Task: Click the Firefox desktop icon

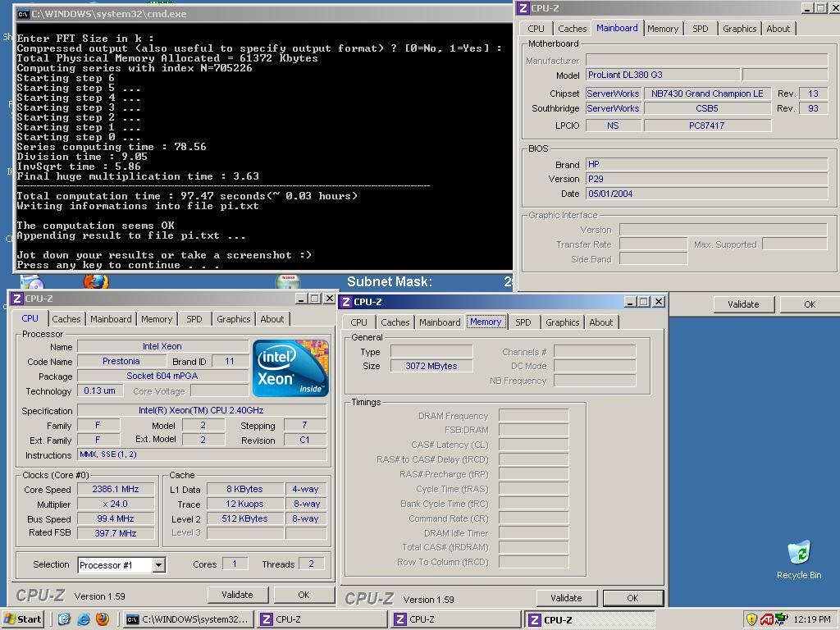Action: [x=96, y=282]
